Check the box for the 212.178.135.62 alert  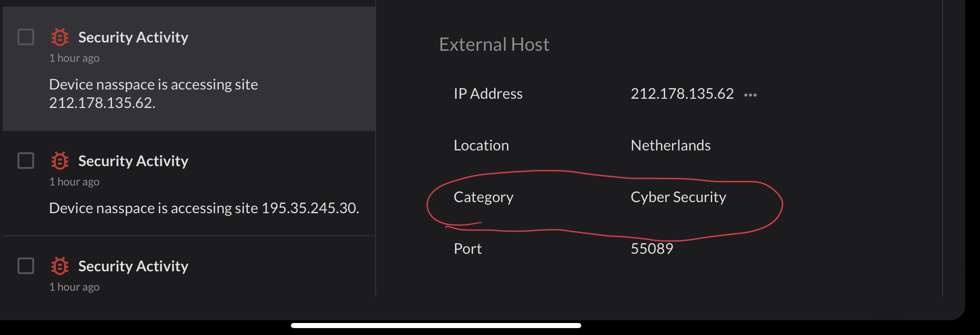[26, 37]
